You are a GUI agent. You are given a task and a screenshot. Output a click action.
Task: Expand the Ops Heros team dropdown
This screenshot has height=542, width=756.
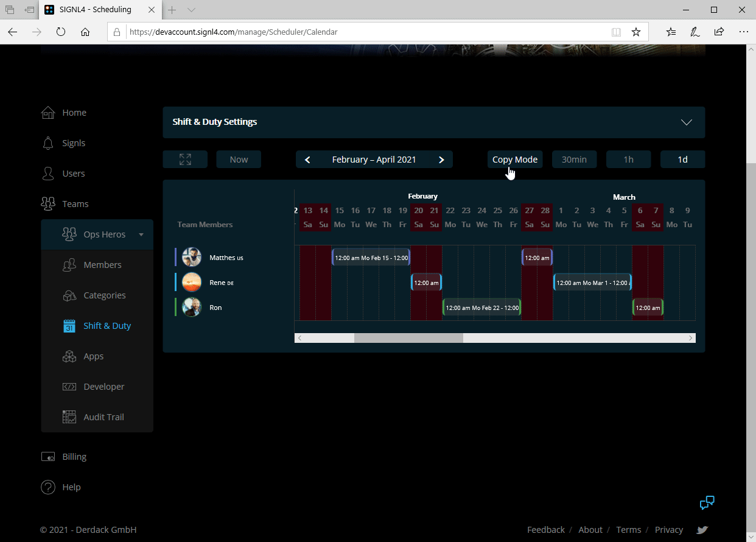click(141, 234)
